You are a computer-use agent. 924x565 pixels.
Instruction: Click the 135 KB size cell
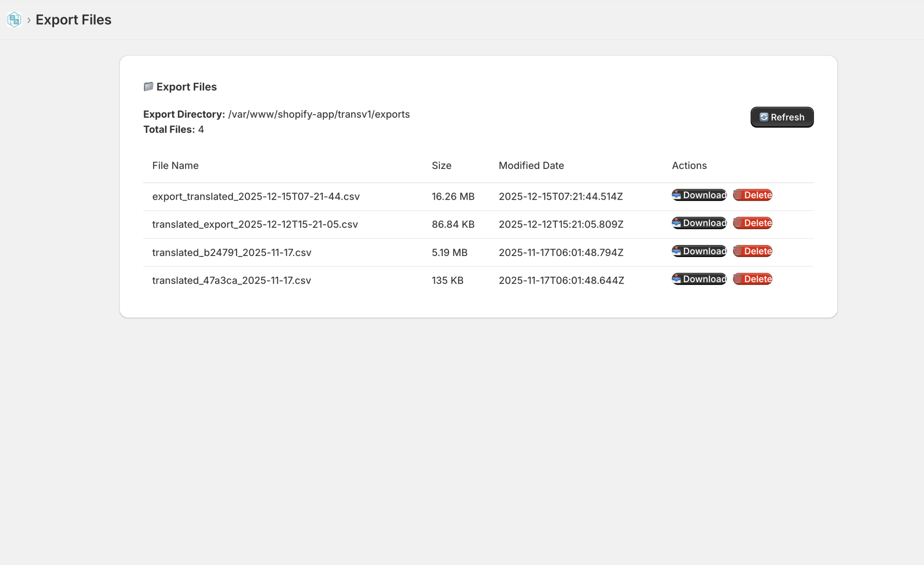(x=447, y=280)
